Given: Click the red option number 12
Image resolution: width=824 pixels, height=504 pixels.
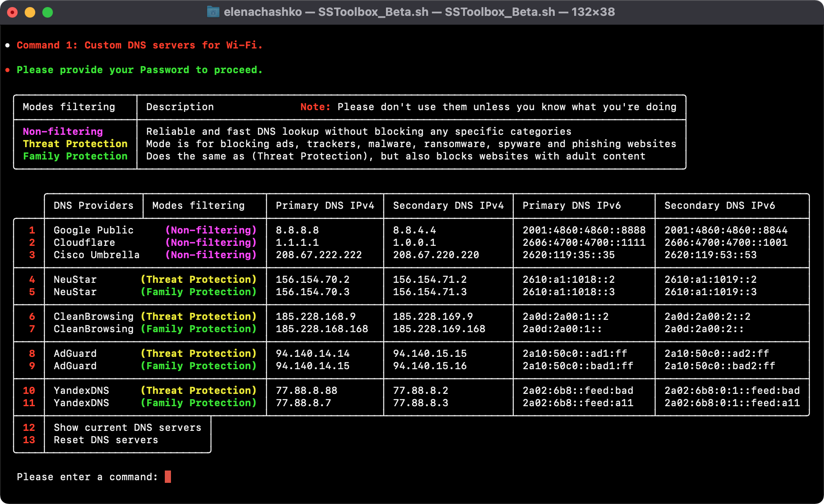Looking at the screenshot, I should tap(29, 428).
